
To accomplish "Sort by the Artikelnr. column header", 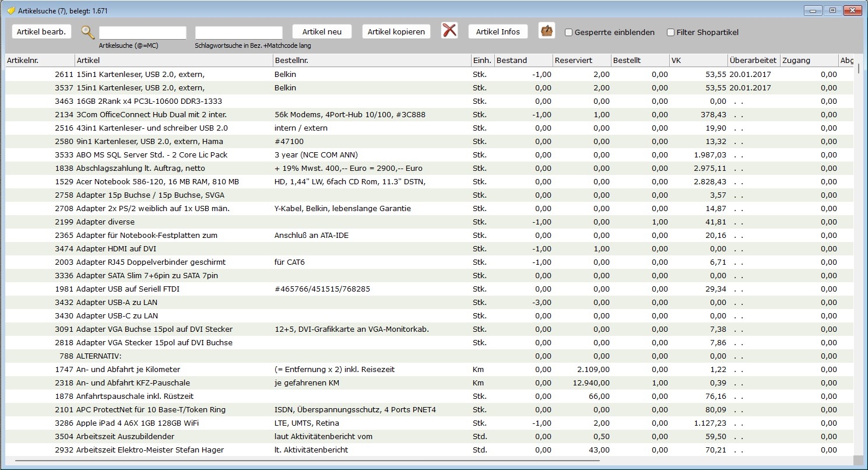I will pyautogui.click(x=40, y=61).
